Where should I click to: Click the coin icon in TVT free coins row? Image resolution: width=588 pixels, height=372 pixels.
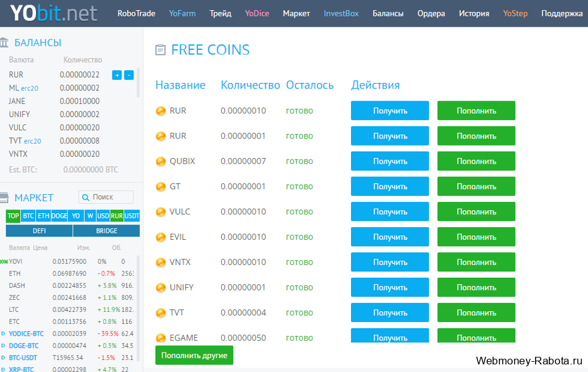(x=161, y=313)
